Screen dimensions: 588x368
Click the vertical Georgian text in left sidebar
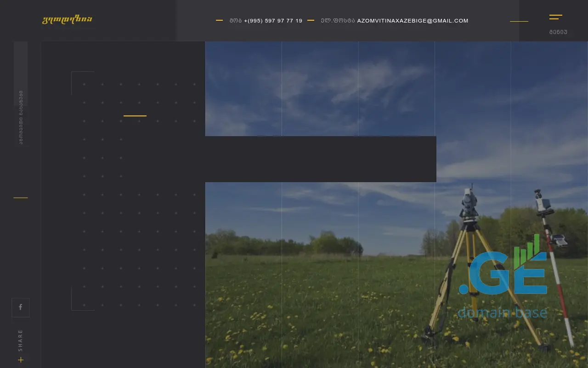[21, 117]
